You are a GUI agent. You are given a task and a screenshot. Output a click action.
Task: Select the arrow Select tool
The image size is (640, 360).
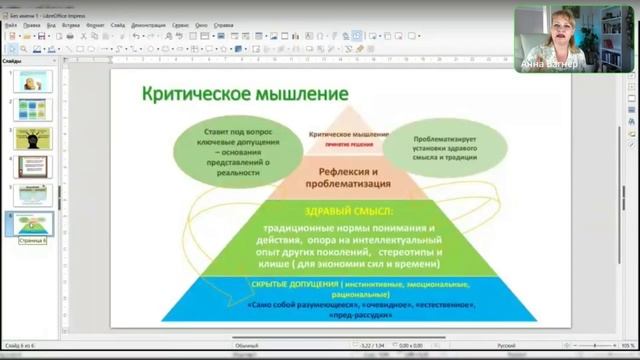pyautogui.click(x=12, y=49)
